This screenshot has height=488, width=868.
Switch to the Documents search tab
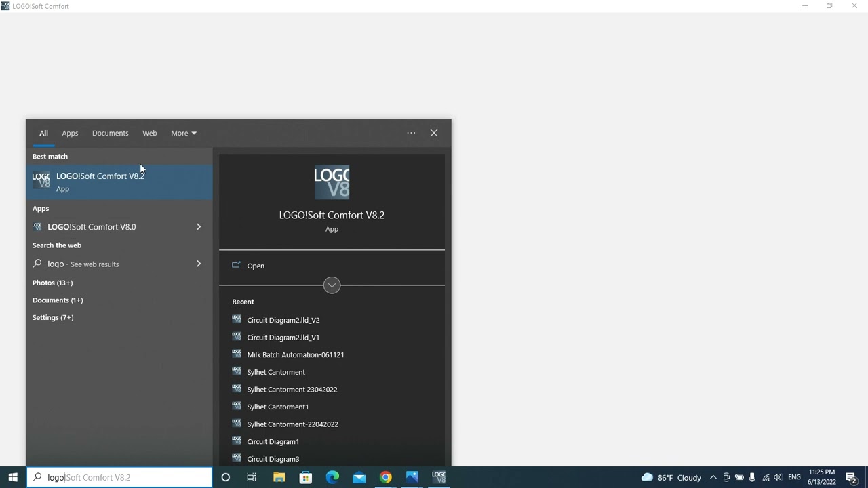click(110, 133)
